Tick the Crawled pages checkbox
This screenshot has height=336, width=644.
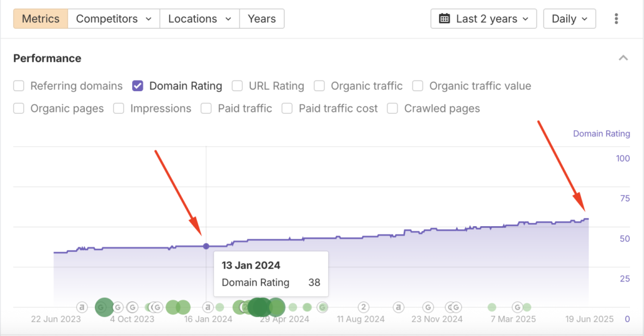pos(392,108)
